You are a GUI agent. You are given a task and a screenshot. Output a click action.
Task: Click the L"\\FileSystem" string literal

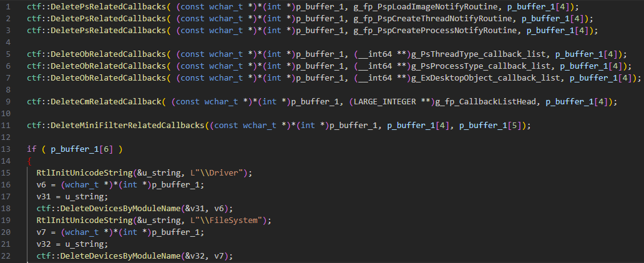pos(225,221)
